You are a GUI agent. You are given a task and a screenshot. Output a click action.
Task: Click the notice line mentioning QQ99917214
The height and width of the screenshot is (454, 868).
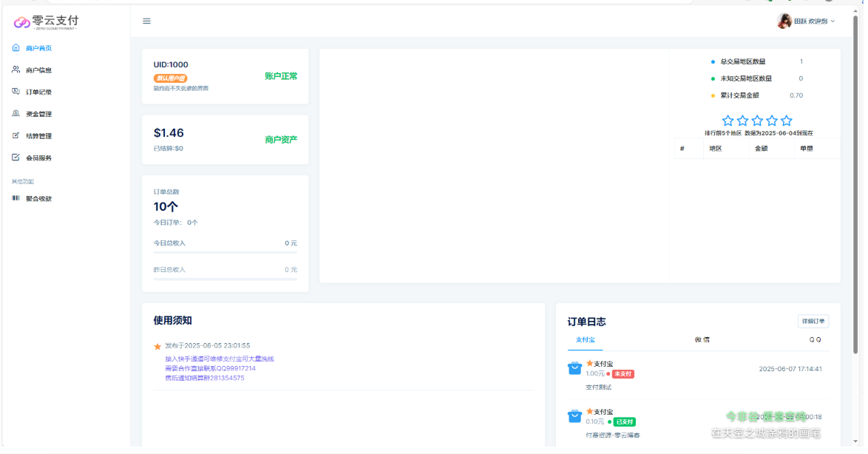211,368
